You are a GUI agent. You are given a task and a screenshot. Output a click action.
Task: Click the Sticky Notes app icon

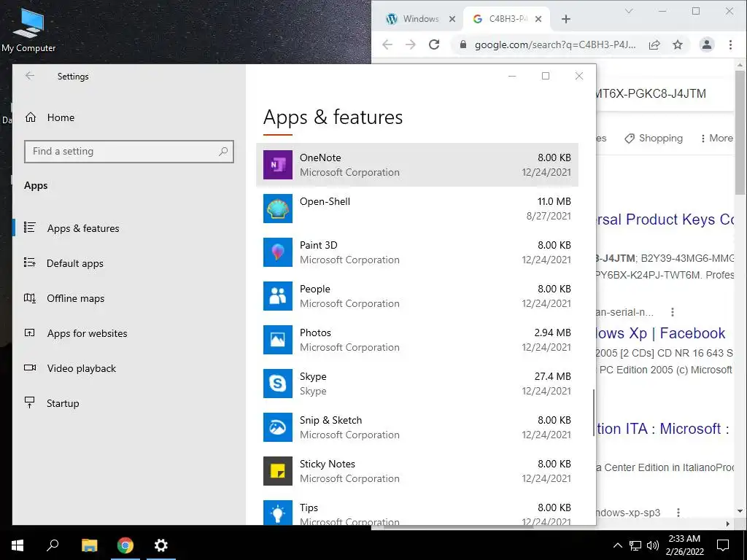click(278, 472)
